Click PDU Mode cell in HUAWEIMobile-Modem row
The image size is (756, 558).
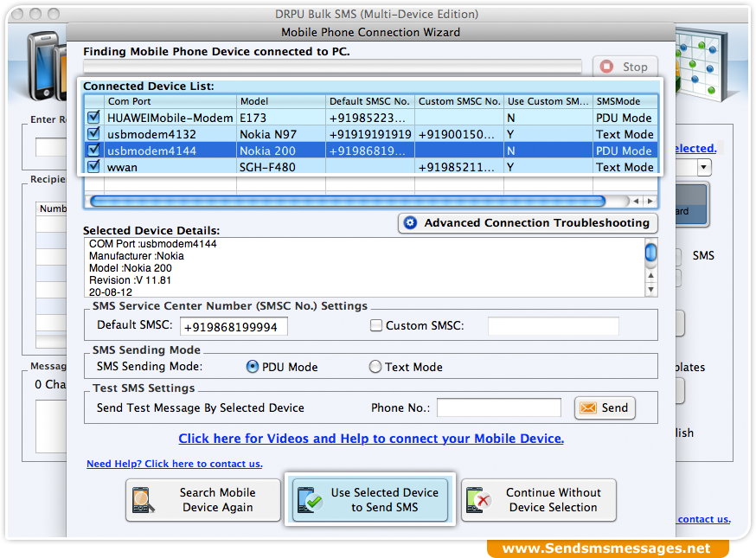(x=624, y=118)
